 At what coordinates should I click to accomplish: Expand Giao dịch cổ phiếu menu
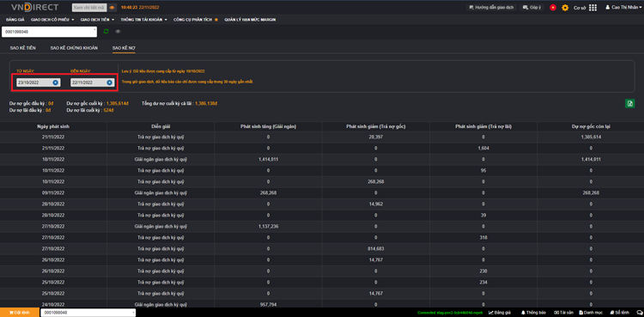click(x=52, y=19)
